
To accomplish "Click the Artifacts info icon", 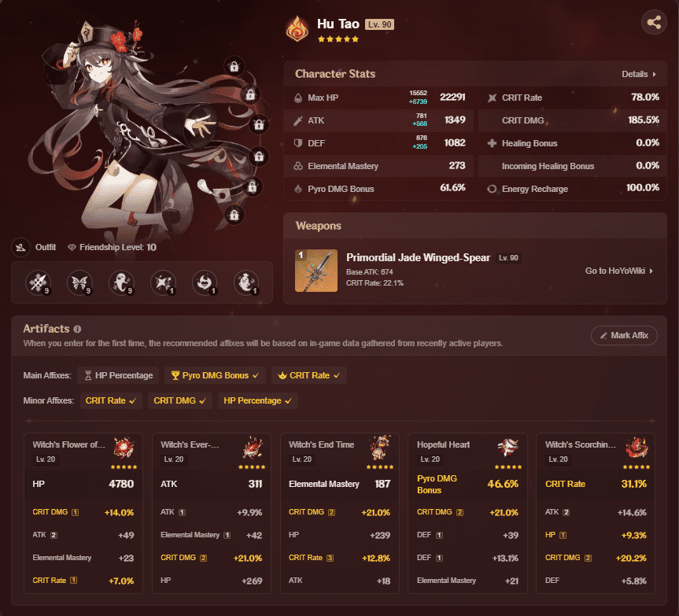I will coord(78,329).
